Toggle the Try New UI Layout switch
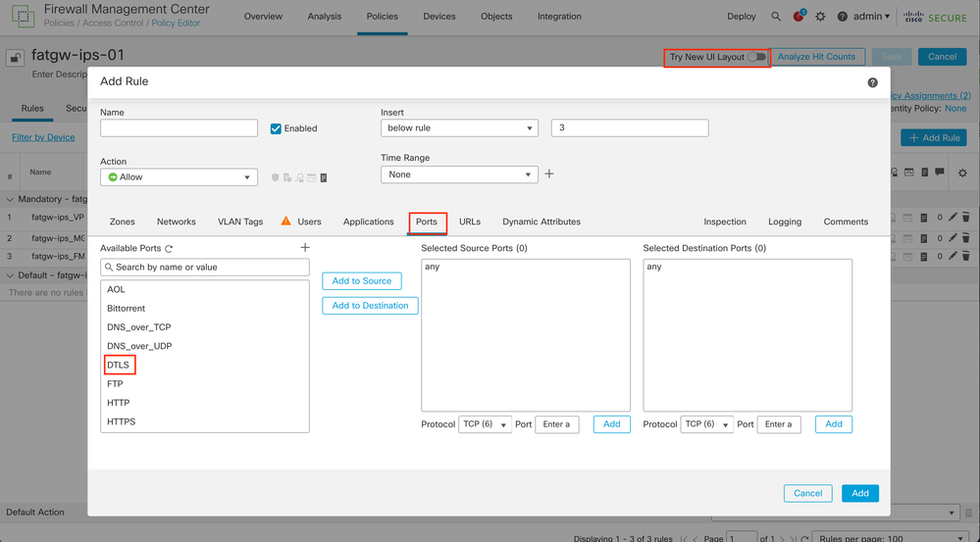Screen dimensions: 980x542 (x=757, y=57)
